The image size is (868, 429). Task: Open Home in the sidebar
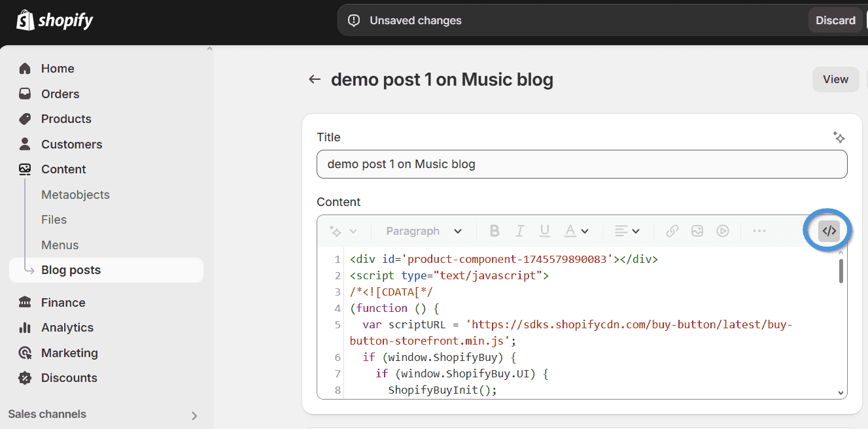coord(58,69)
